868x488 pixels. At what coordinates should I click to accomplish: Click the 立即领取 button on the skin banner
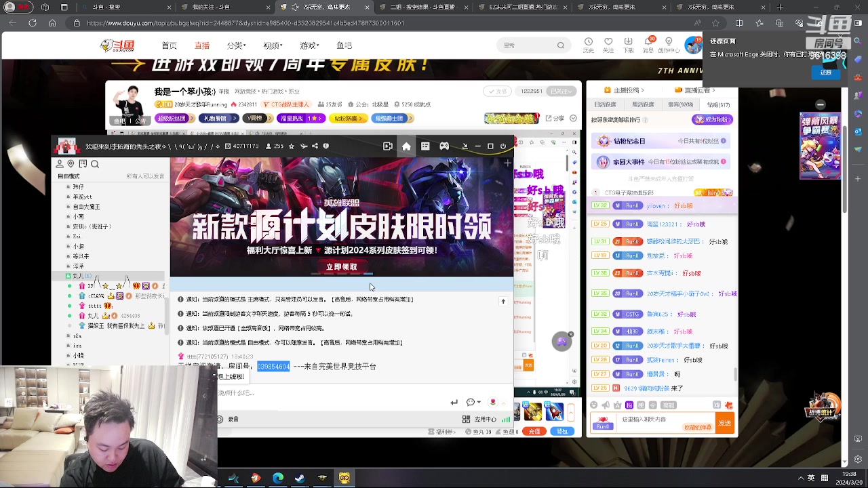[x=341, y=266]
